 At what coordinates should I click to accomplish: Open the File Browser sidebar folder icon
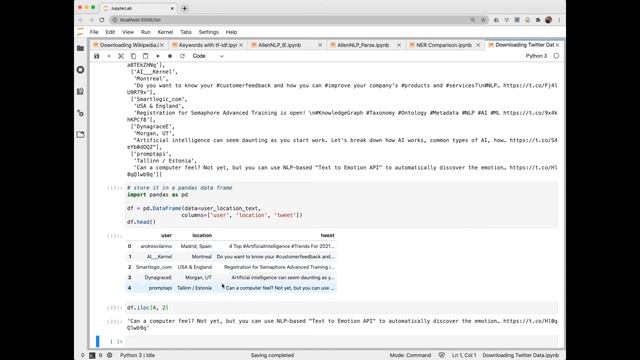[x=80, y=48]
